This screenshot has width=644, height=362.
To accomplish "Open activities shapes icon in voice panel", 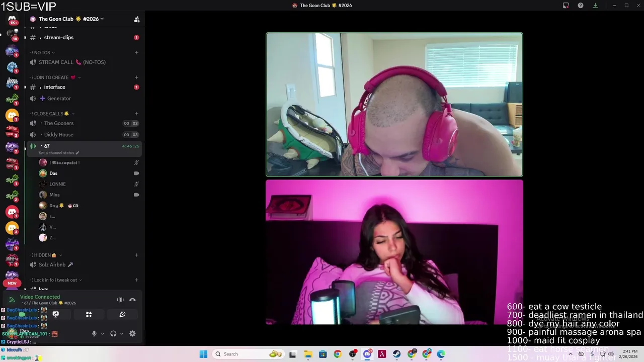I will point(89,314).
